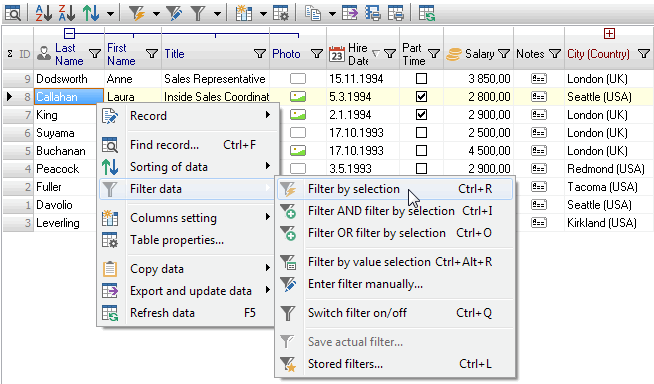Click the green-blue sorting arrows toolbar icon
The height and width of the screenshot is (384, 654).
pos(91,13)
